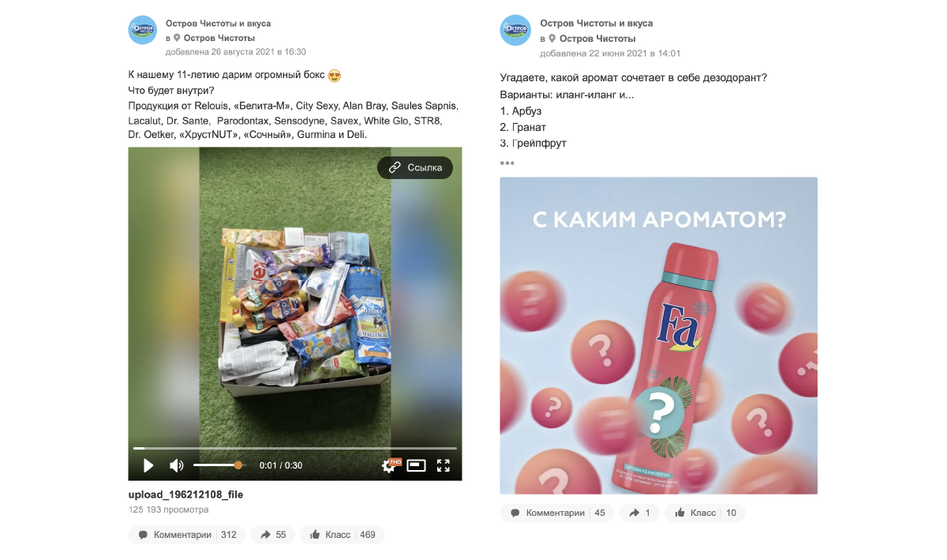Screen dimensions: 947x560
Task: Click the video progress bar
Action: click(295, 448)
